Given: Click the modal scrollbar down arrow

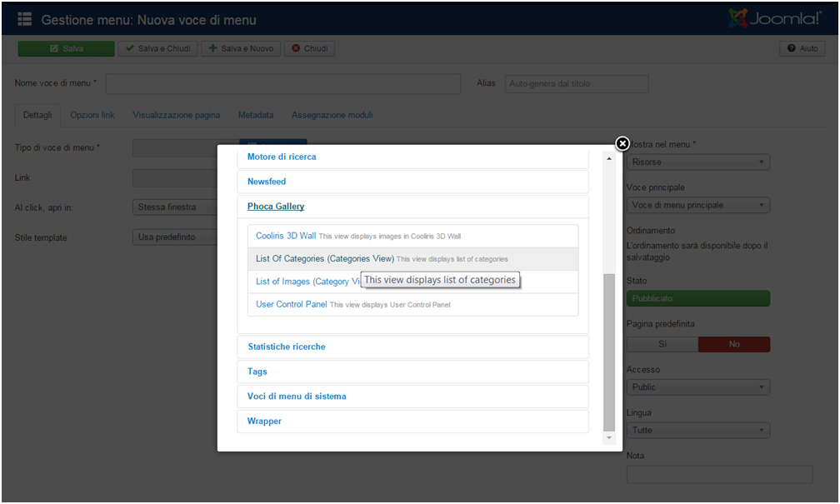Looking at the screenshot, I should 608,437.
